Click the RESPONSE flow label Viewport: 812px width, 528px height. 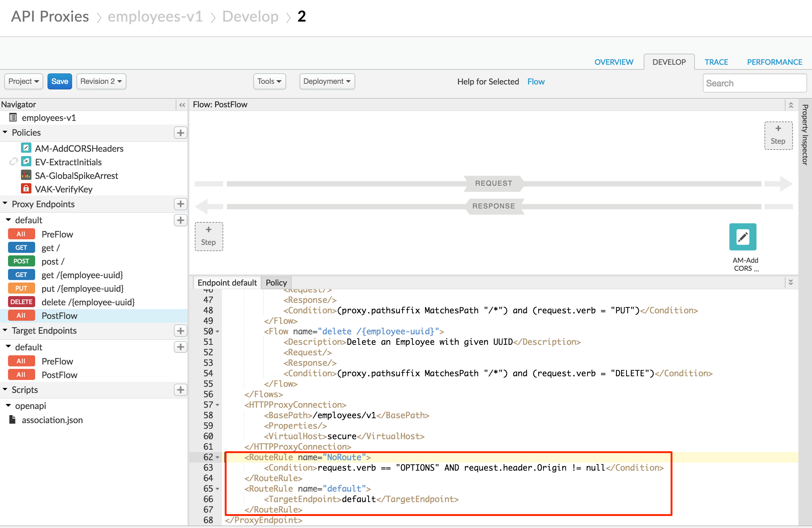tap(494, 206)
